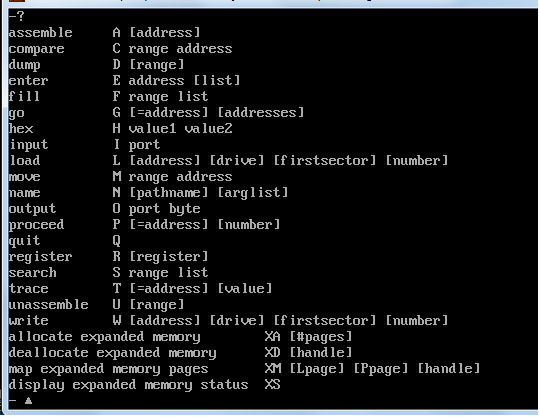Click the "fill F range list" line
Viewport: 540px width, 417px height.
(x=108, y=96)
